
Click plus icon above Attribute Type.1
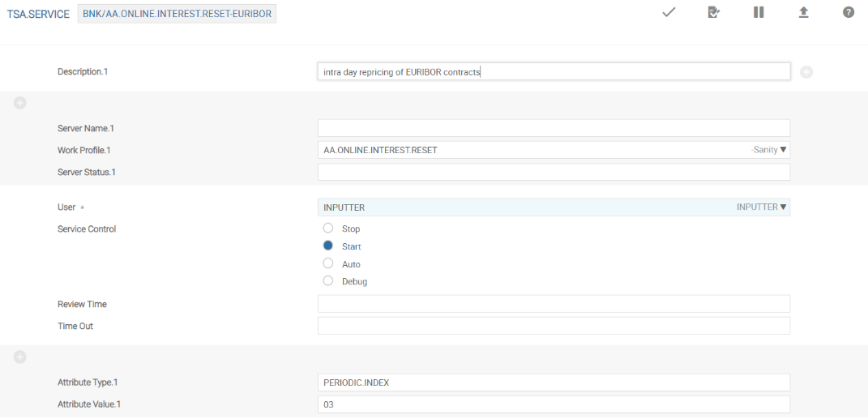click(20, 357)
